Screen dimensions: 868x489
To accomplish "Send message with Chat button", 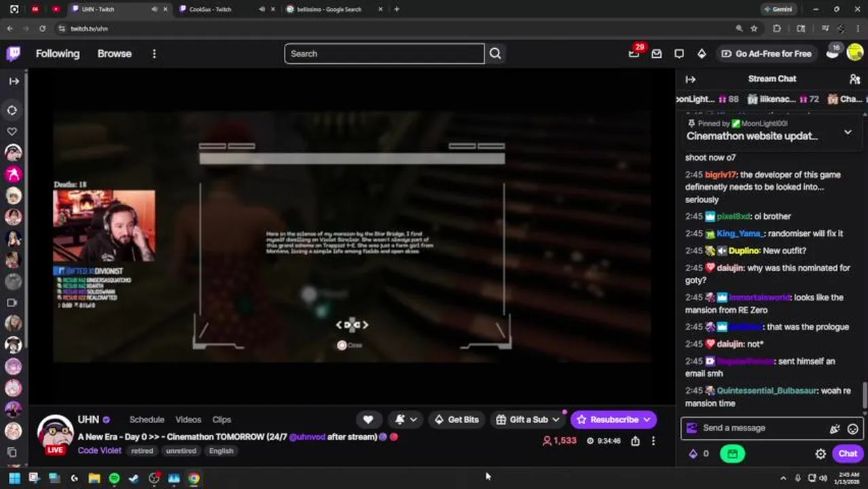I will coord(848,454).
